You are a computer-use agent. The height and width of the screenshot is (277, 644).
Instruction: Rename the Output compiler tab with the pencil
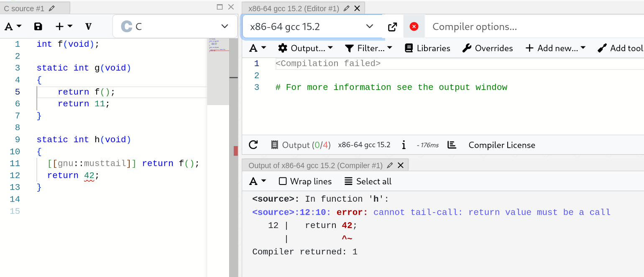tap(390, 165)
